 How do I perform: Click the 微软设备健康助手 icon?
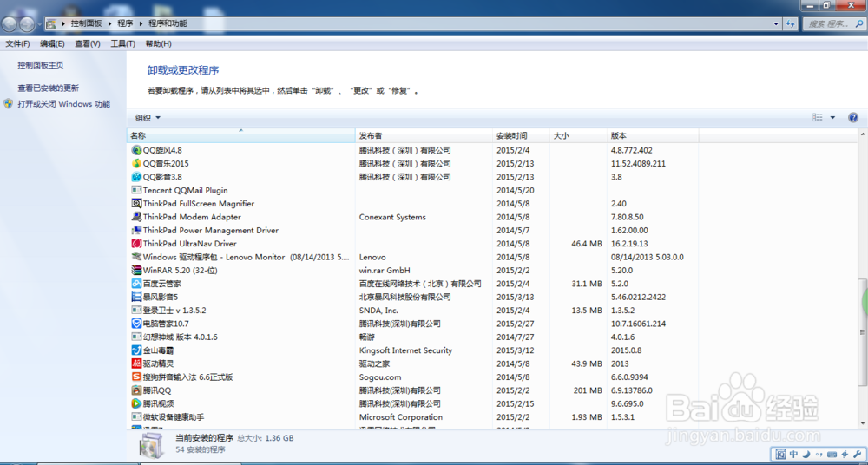point(137,416)
